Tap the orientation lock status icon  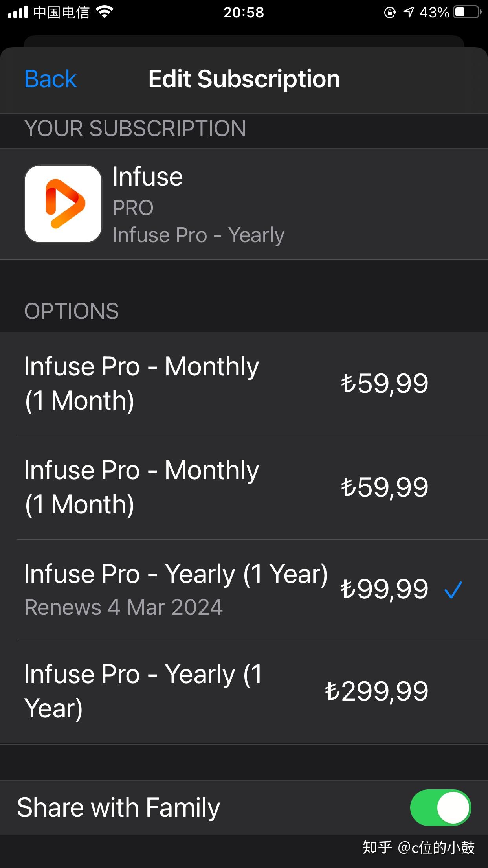tap(390, 13)
